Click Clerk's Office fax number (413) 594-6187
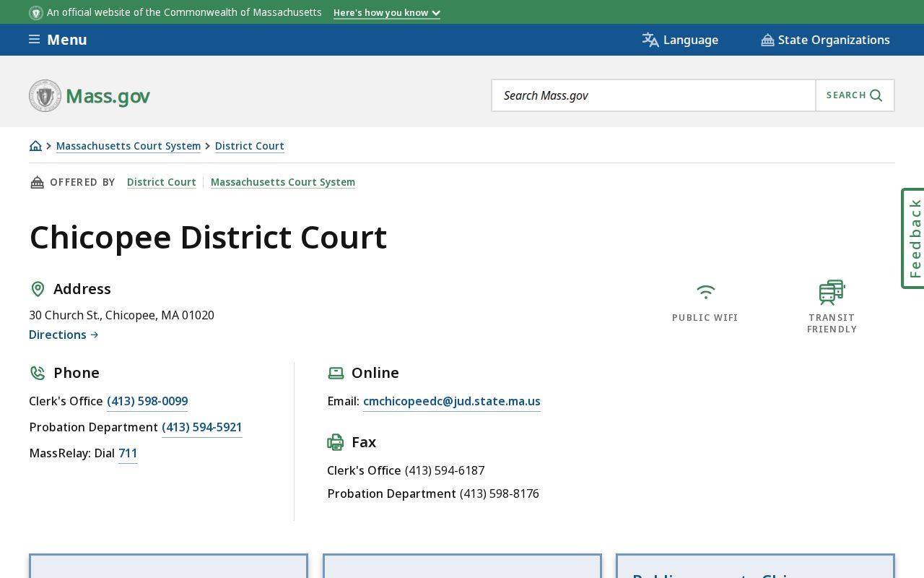Screen dimensions: 924x578 [x=445, y=470]
